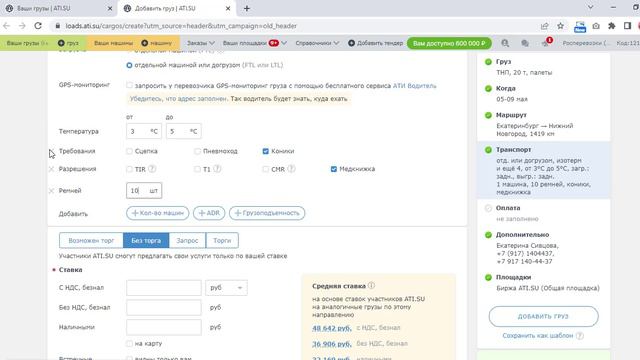Remove the Ремней row with its X
Image resolution: width=640 pixels, height=360 pixels.
click(x=51, y=191)
